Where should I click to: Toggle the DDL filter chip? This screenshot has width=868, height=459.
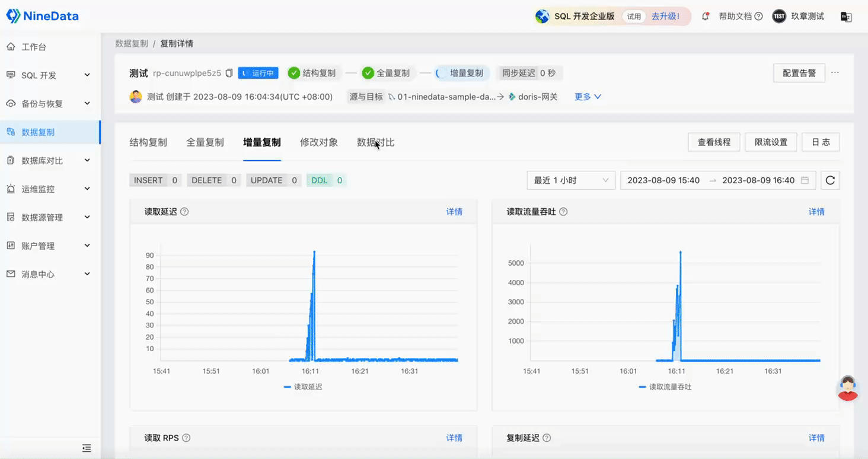(x=326, y=180)
